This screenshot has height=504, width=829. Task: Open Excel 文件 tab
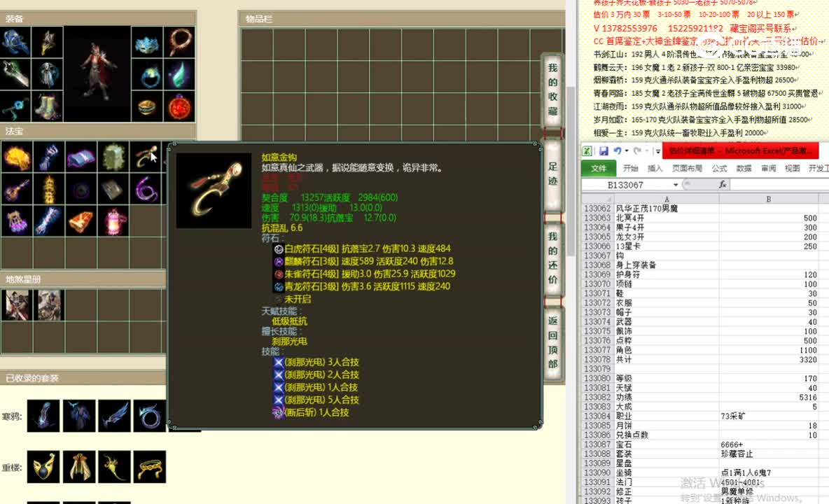pyautogui.click(x=599, y=168)
